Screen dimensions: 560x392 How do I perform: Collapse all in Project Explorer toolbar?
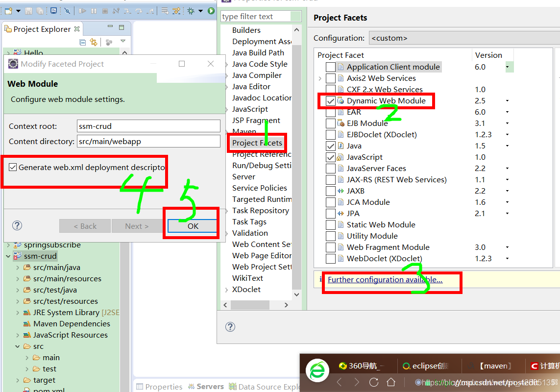click(82, 42)
